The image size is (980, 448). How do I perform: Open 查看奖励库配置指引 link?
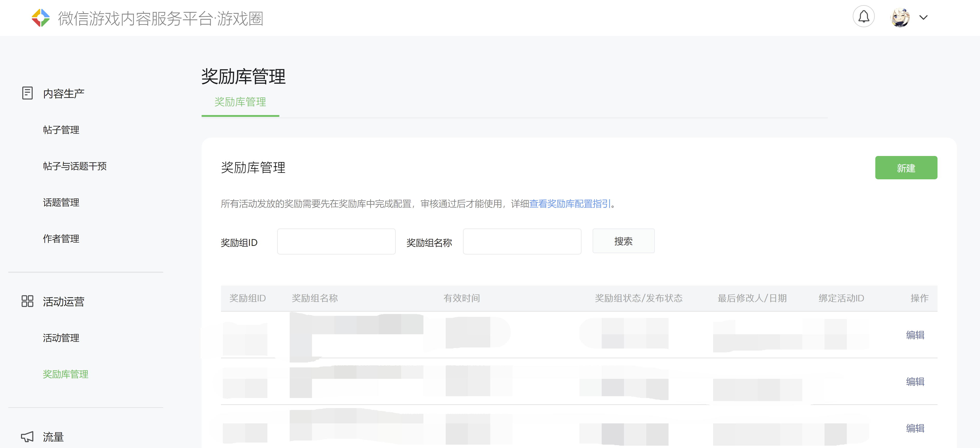click(x=570, y=204)
